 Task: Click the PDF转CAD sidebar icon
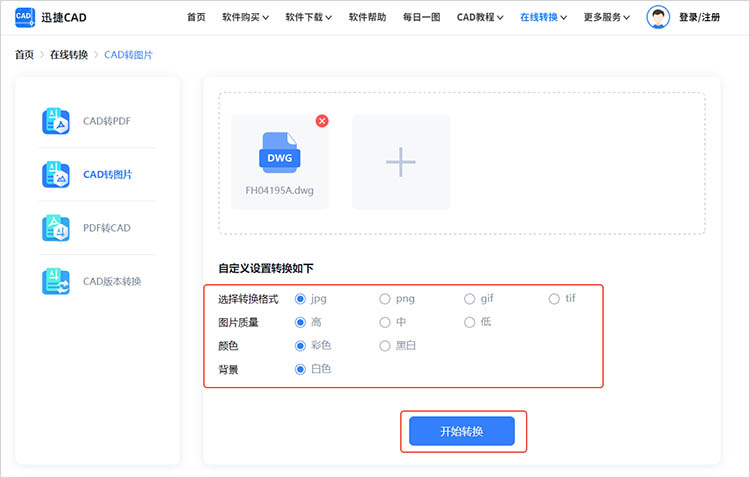point(56,228)
